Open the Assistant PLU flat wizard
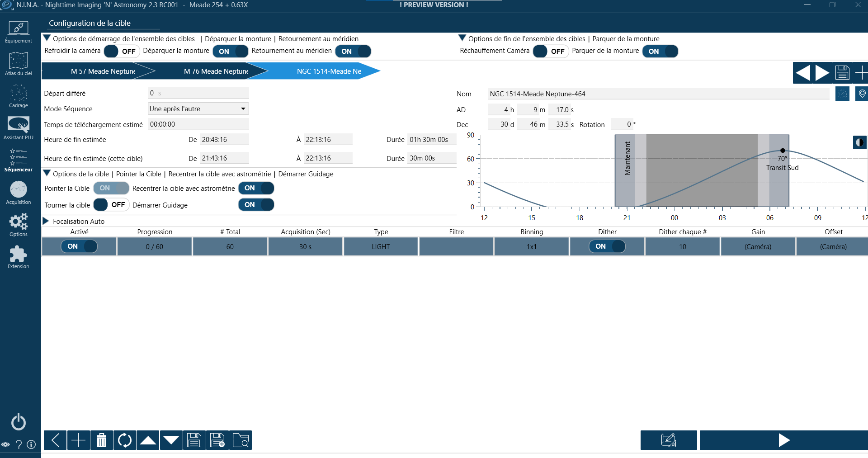This screenshot has width=868, height=458. 19,128
